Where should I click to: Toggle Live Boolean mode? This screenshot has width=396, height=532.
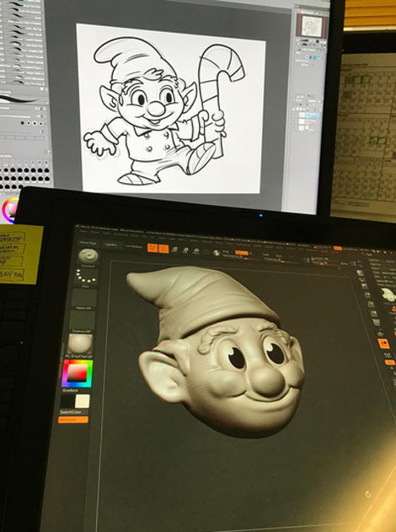pyautogui.click(x=133, y=246)
